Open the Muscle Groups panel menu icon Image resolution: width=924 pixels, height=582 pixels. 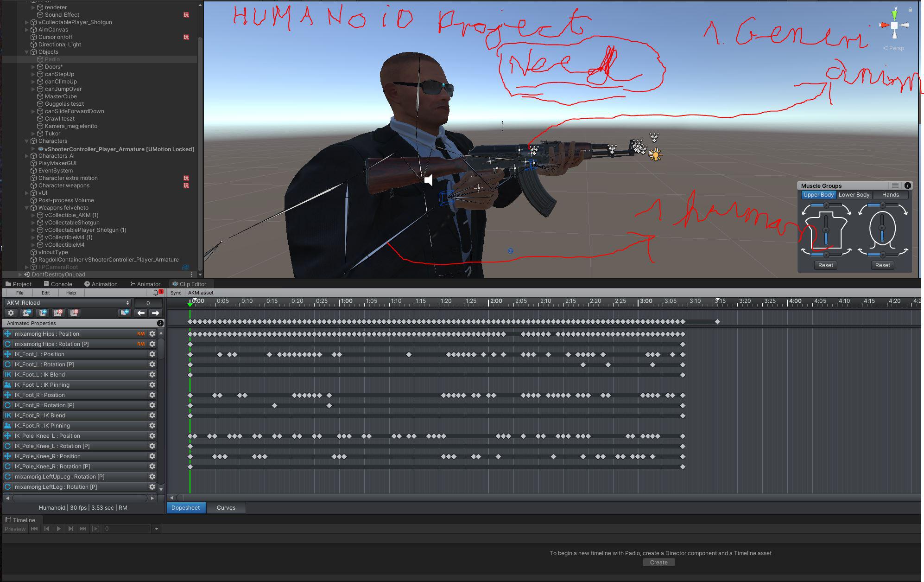895,185
